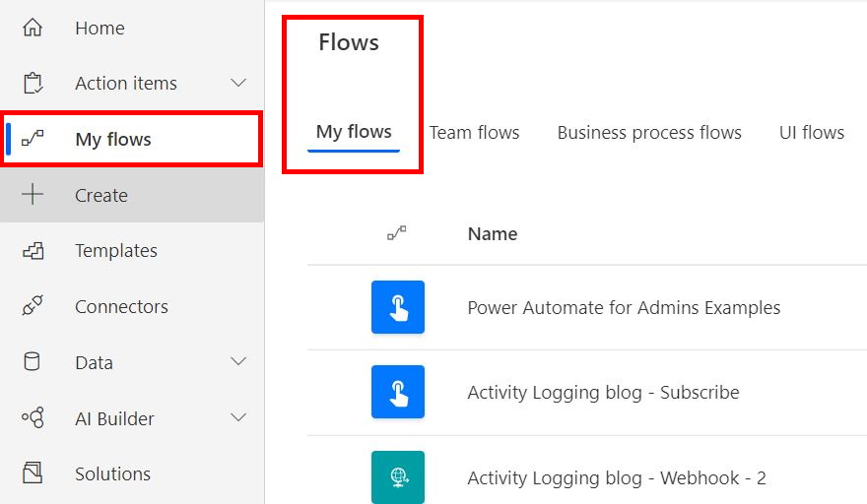Viewport: 867px width, 504px height.
Task: Click the Connectors plug icon
Action: coord(33,305)
